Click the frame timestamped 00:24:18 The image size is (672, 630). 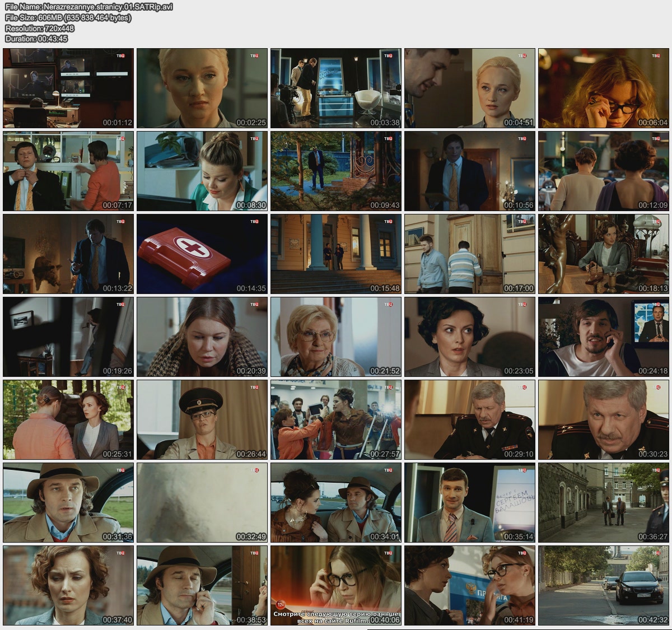pyautogui.click(x=604, y=337)
